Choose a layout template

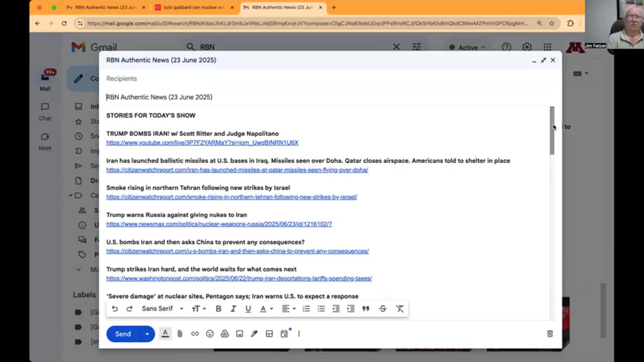[x=269, y=334]
